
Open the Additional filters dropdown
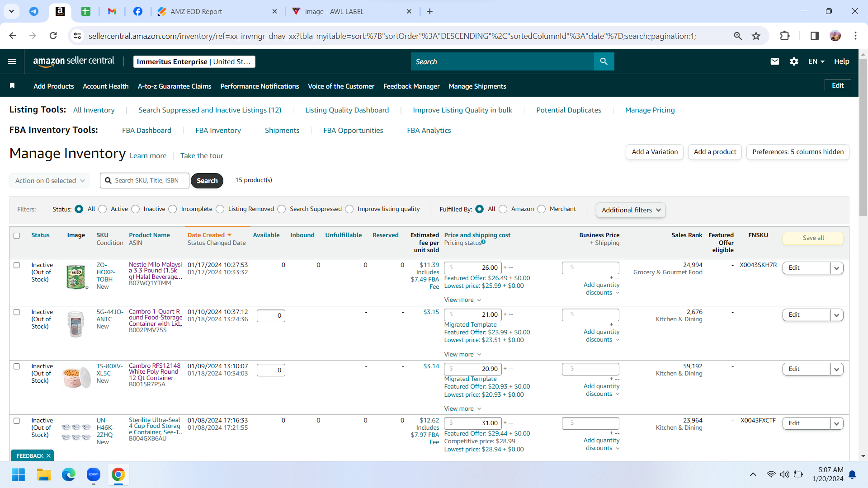pyautogui.click(x=631, y=210)
